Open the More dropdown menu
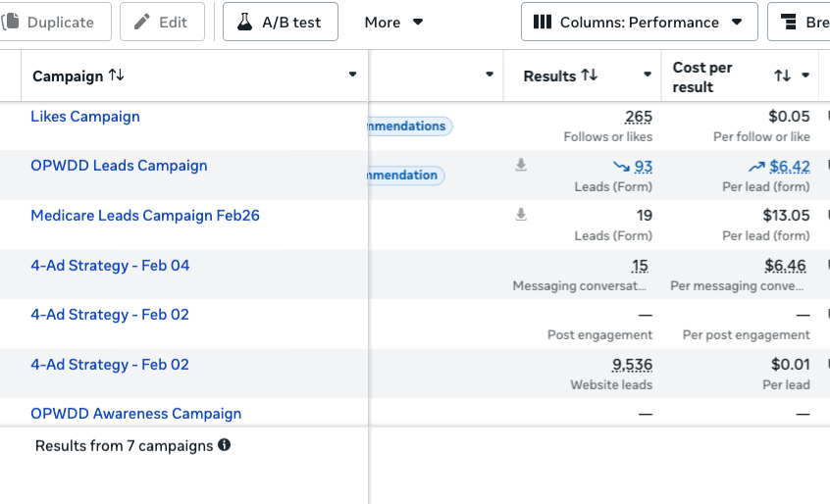Screen dimensions: 830x504 click(393, 22)
